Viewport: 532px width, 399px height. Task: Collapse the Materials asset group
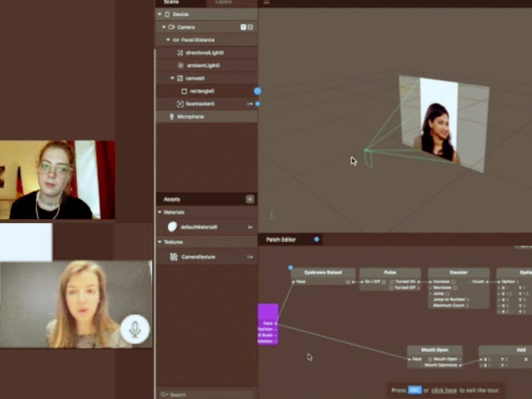point(160,212)
